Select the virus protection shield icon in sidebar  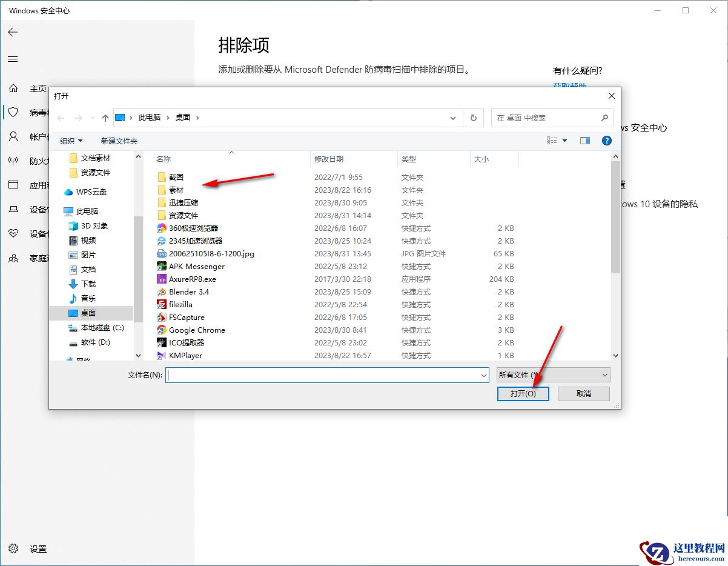tap(13, 113)
